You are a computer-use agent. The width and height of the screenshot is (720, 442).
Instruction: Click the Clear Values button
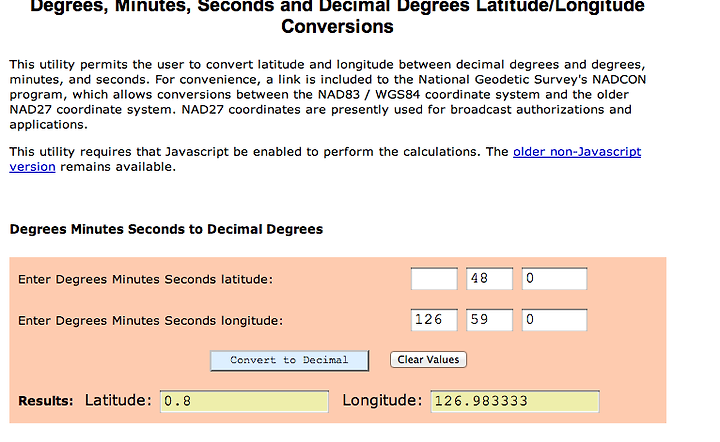pyautogui.click(x=428, y=359)
